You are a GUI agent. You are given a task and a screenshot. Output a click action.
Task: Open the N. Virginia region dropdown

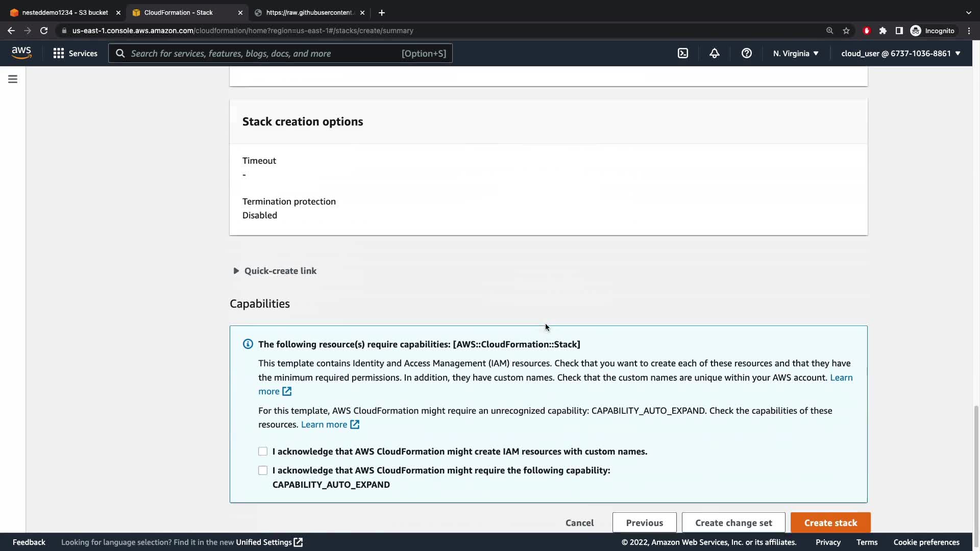click(x=796, y=53)
